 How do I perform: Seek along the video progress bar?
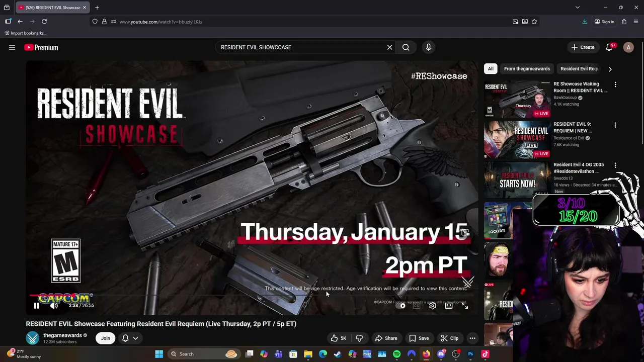click(252, 296)
